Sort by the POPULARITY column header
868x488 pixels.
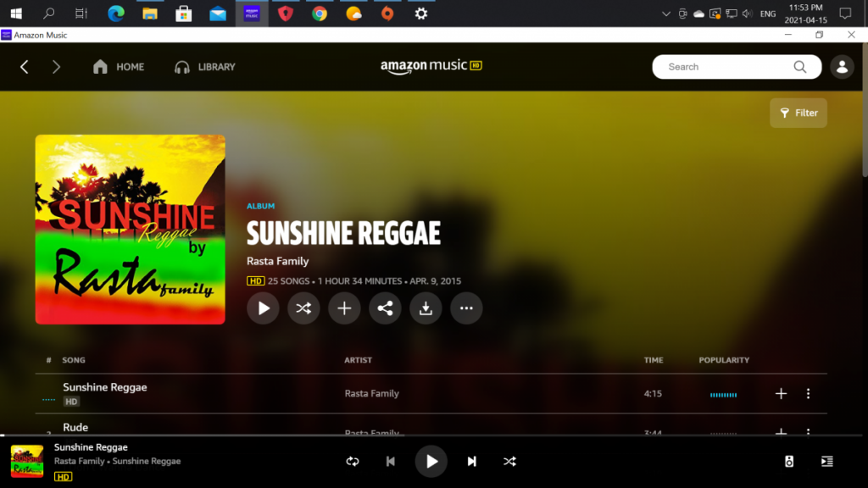pos(724,360)
